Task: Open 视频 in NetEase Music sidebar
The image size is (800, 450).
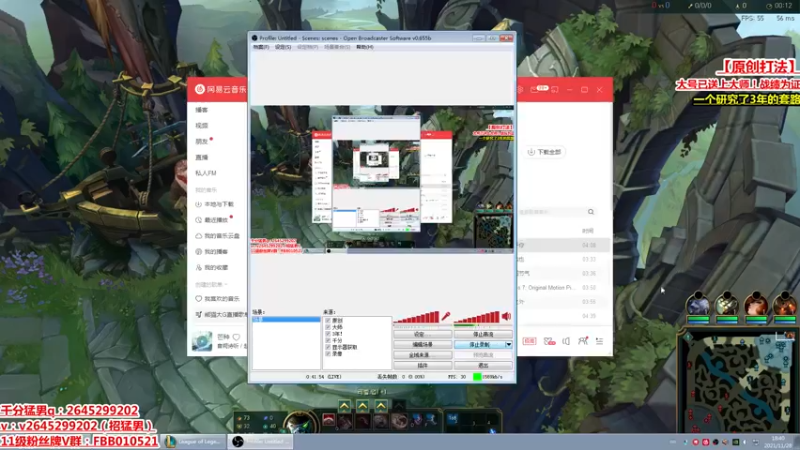Action: (202, 126)
